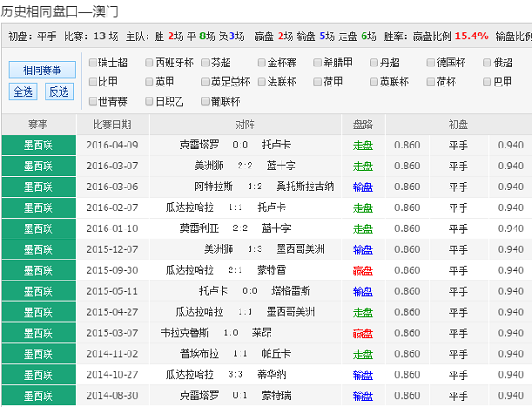The image size is (532, 407).
Task: Enable the 金杯赛 filter checkbox
Action: [x=261, y=63]
